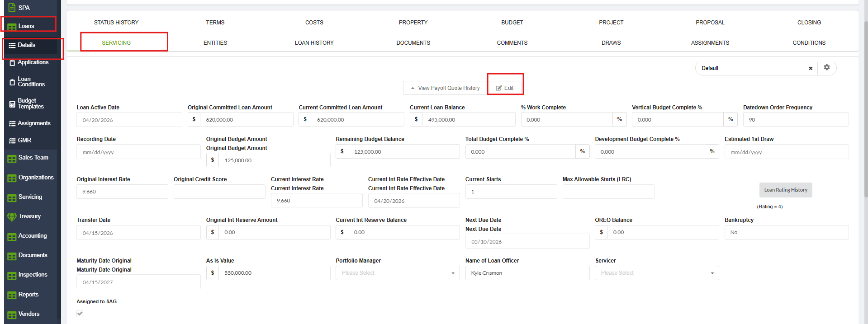Click the Details list icon
This screenshot has width=868, height=324.
coord(12,45)
